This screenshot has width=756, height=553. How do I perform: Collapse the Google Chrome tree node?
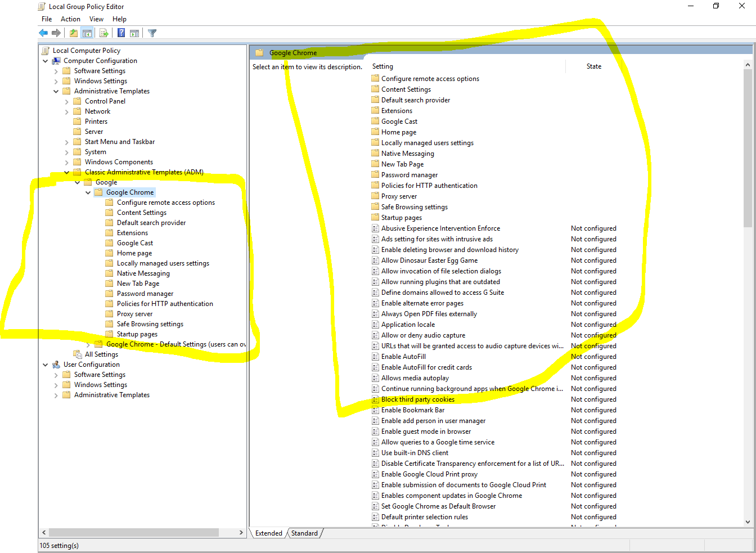pyautogui.click(x=88, y=192)
